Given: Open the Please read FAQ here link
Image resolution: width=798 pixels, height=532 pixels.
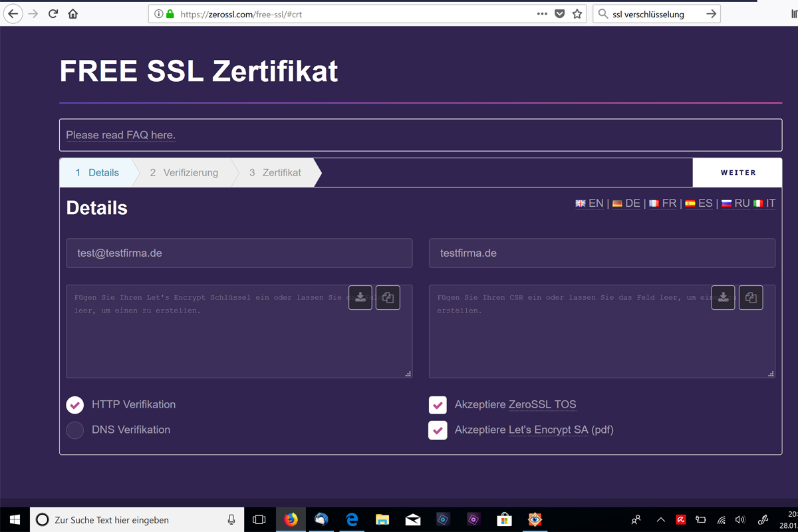Looking at the screenshot, I should click(x=120, y=135).
